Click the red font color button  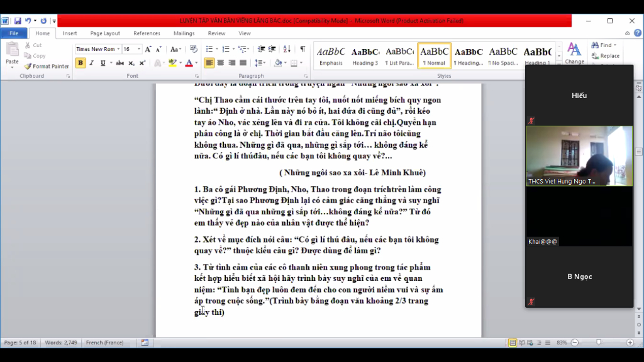(189, 63)
